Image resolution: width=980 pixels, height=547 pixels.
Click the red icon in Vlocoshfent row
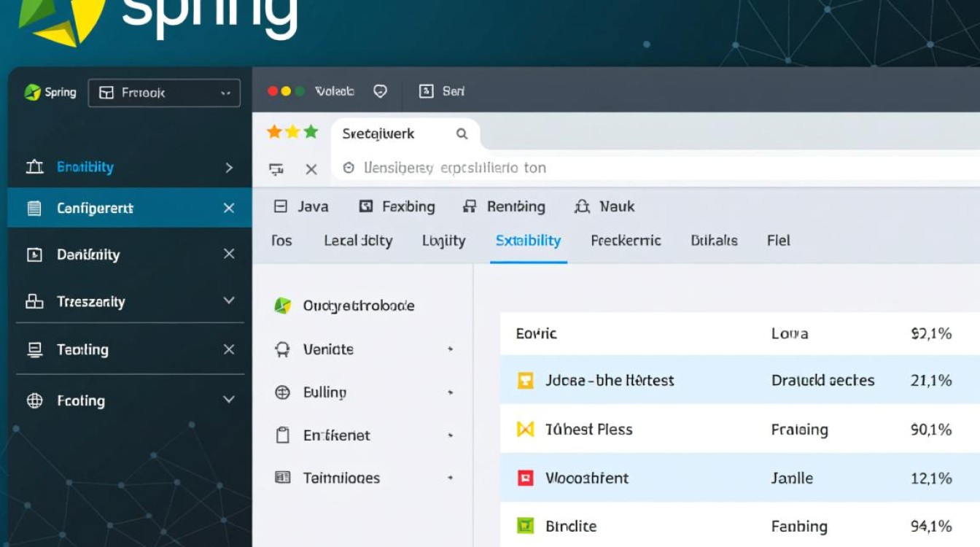[525, 478]
